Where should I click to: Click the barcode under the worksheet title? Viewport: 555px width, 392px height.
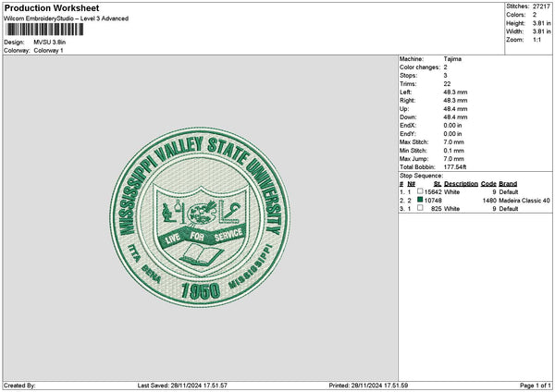pyautogui.click(x=44, y=30)
